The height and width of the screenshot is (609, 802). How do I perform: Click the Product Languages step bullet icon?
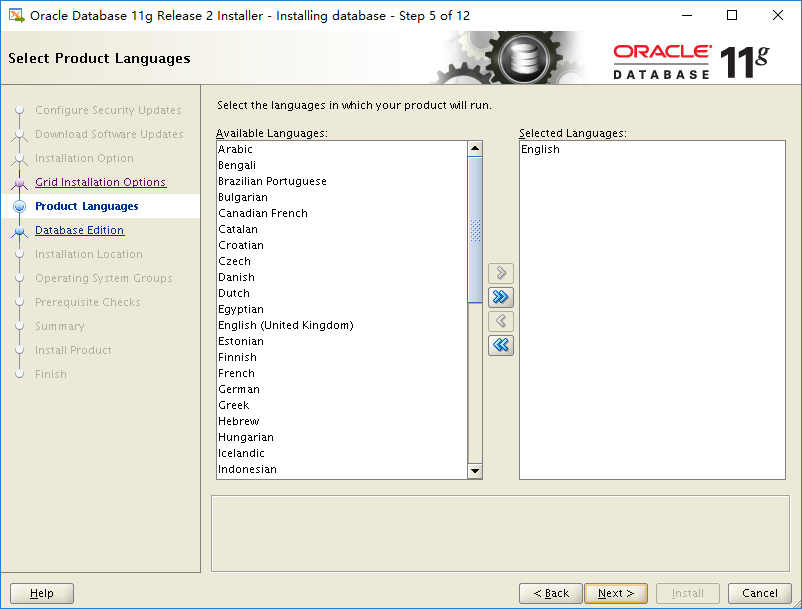[x=19, y=206]
